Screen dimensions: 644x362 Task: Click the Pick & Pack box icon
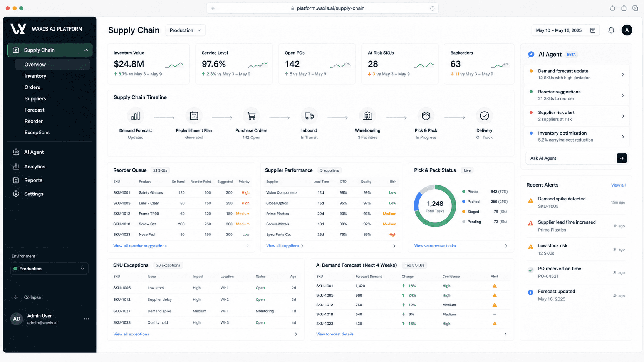[426, 116]
